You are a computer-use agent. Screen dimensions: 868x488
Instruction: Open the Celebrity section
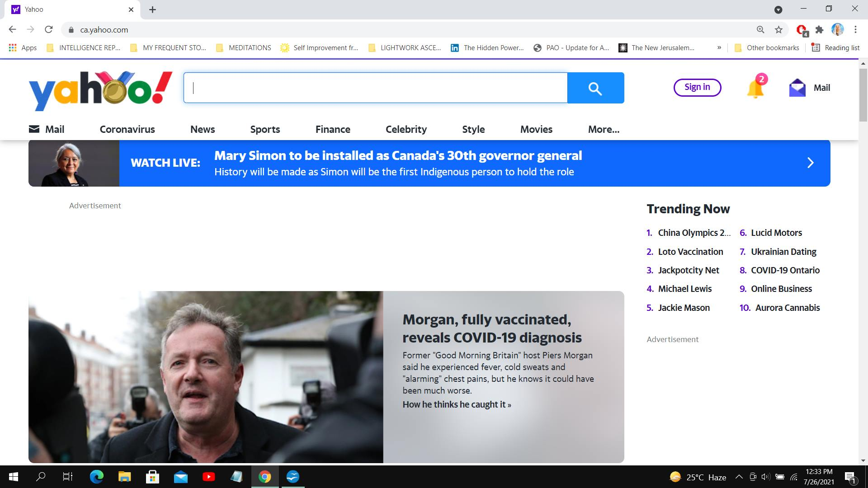pyautogui.click(x=406, y=129)
